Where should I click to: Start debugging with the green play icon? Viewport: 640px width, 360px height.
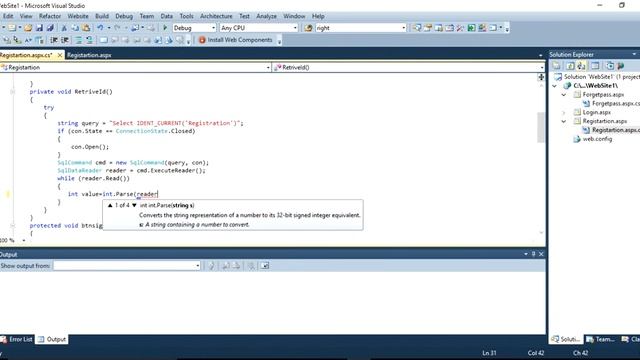coord(165,28)
